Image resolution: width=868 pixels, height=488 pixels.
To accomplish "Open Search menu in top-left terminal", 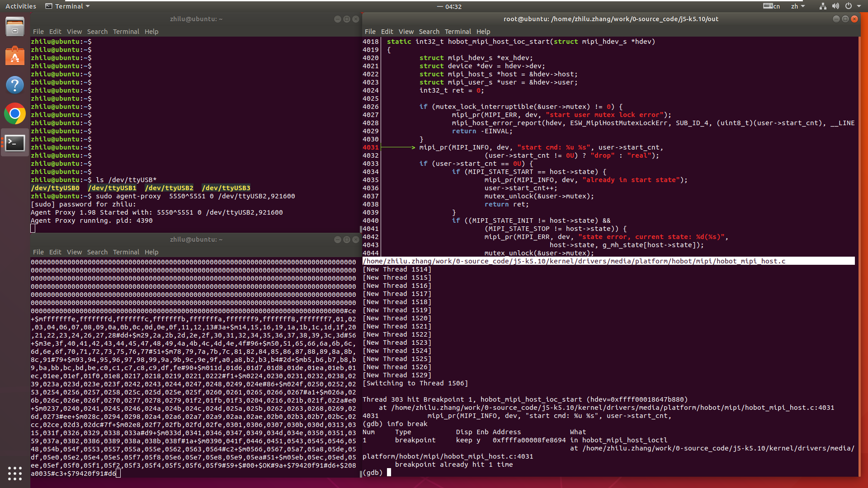I will click(97, 32).
